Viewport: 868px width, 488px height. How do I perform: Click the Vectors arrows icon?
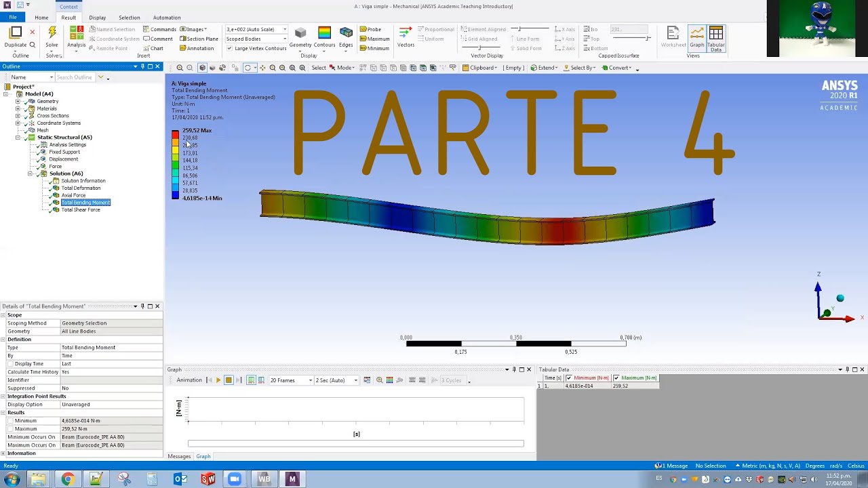point(406,33)
